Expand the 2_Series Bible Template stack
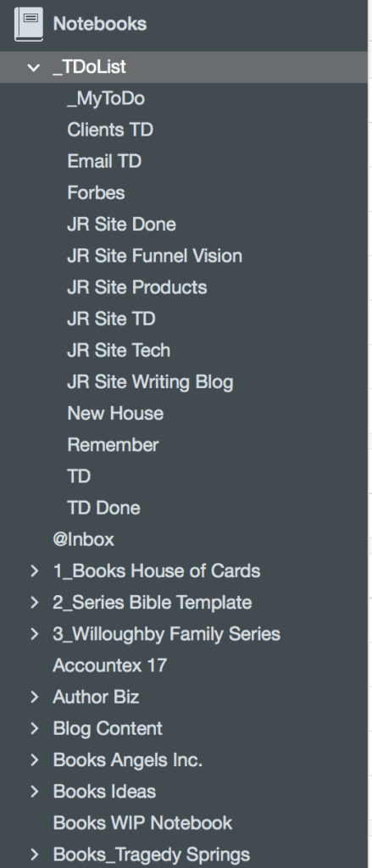Viewport: 372px width, 868px height. pos(35,603)
